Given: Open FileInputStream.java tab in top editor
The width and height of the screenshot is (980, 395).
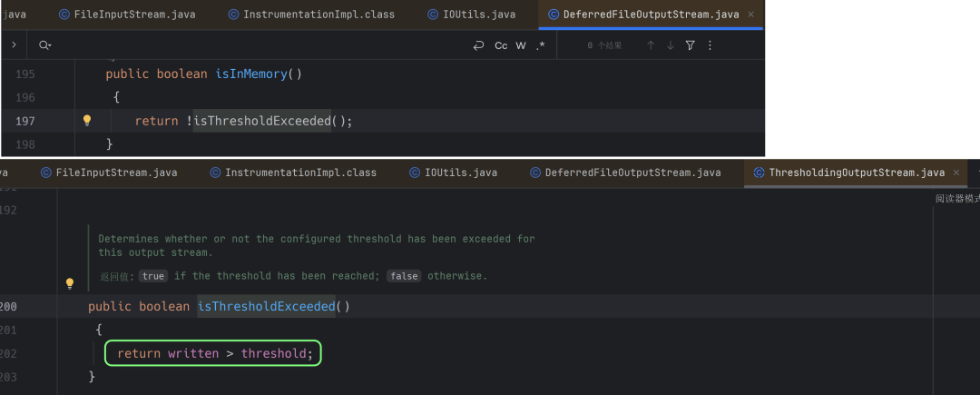Looking at the screenshot, I should (x=127, y=15).
